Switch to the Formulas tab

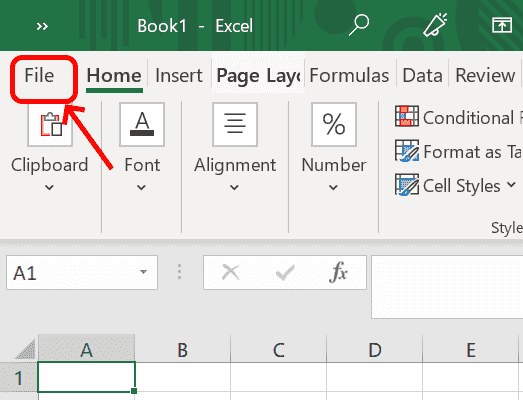(349, 76)
